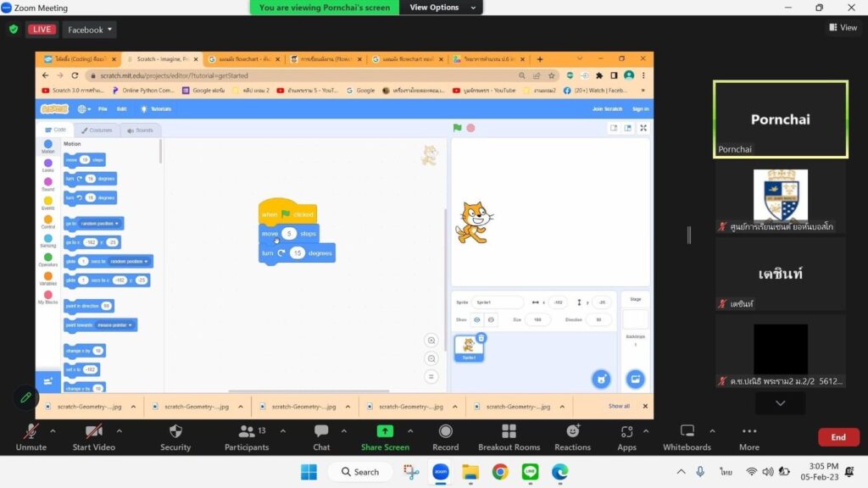
Task: Show more participants with the down chevron
Action: coord(780,403)
